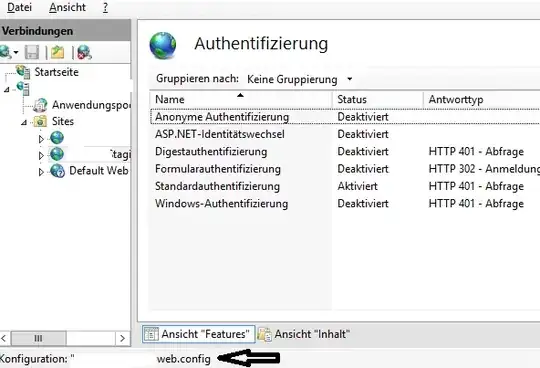The height and width of the screenshot is (368, 540).
Task: Click the create connection globe toolbar icon
Action: [x=6, y=52]
